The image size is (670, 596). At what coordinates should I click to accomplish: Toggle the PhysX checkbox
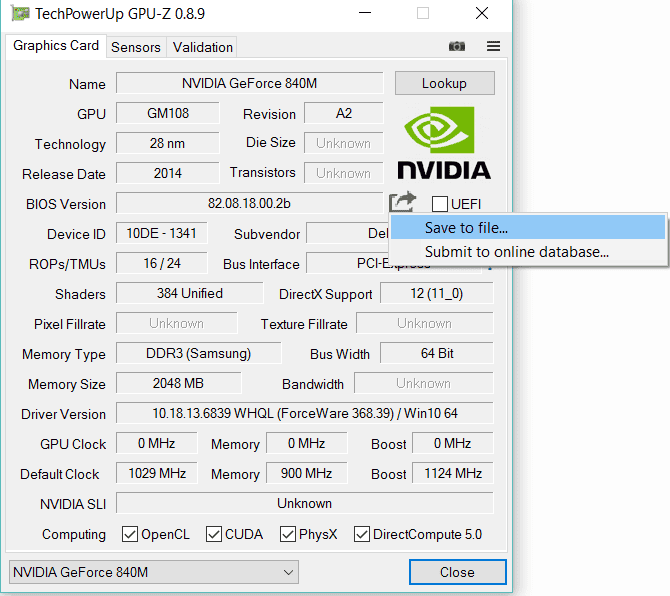pyautogui.click(x=288, y=534)
